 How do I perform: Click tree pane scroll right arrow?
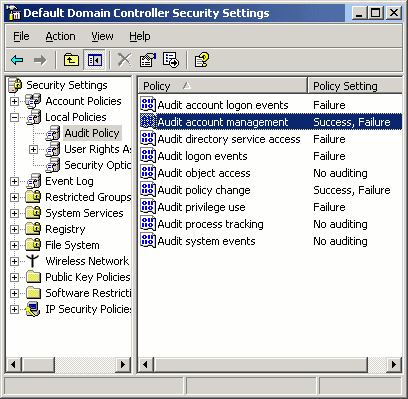point(123,364)
